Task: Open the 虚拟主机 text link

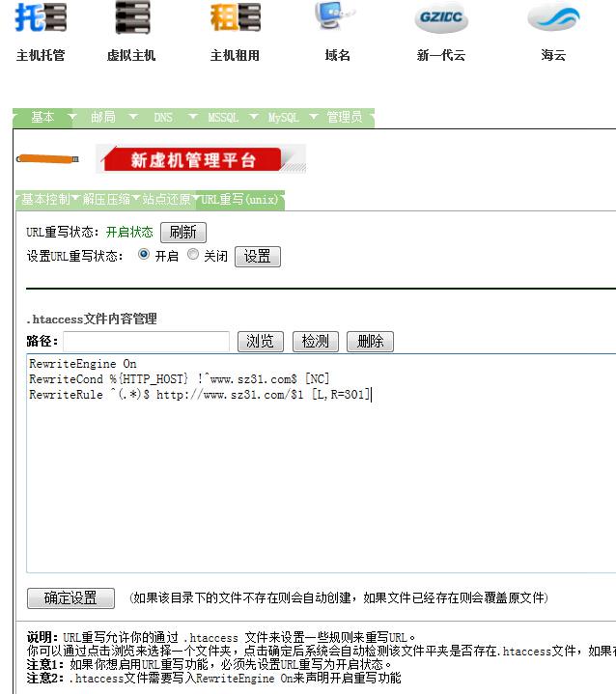Action: [x=131, y=55]
